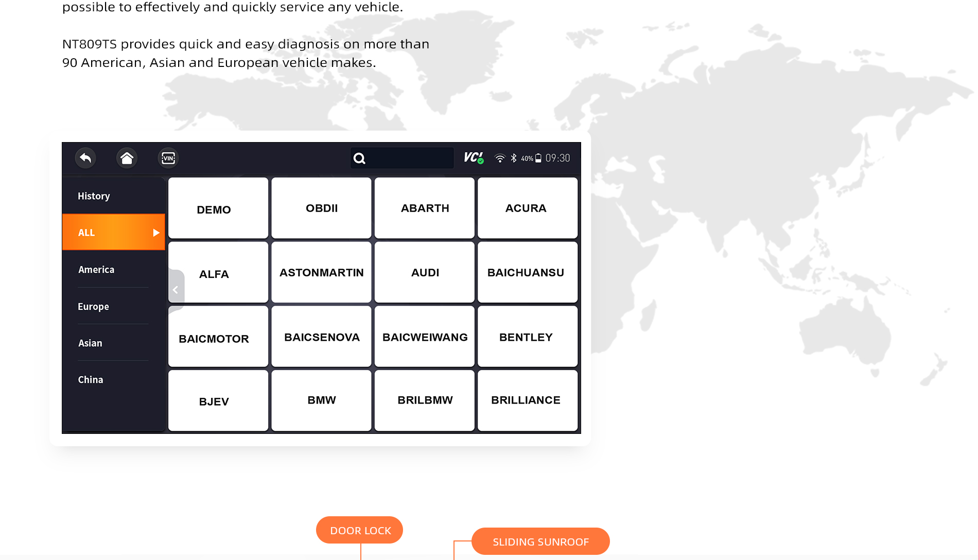The image size is (978, 560).
Task: Show the Asian vehicle makes
Action: 90,343
